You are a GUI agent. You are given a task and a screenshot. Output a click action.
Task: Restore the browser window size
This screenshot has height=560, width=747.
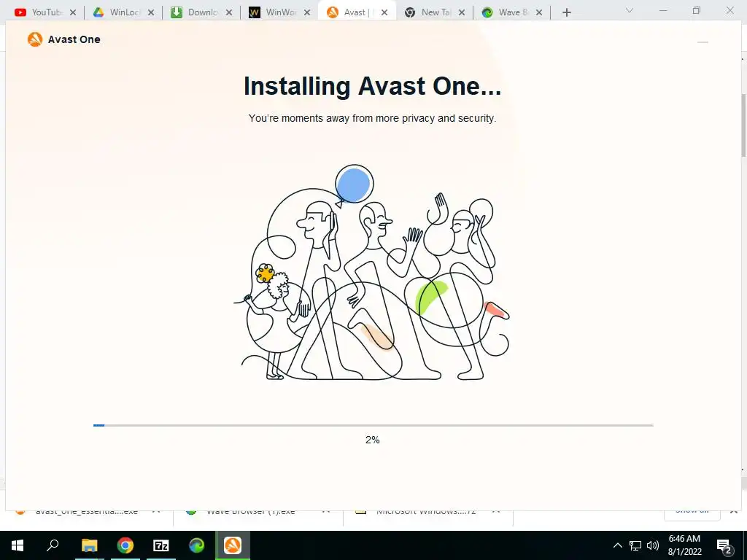[x=697, y=10]
